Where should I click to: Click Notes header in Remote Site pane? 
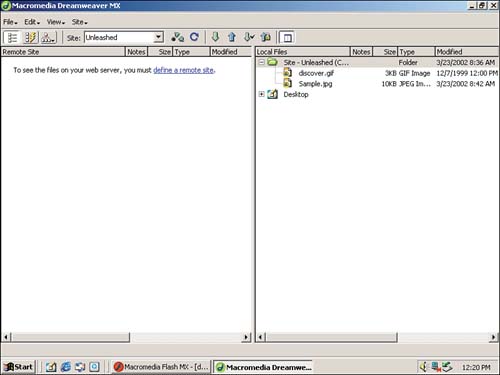136,52
